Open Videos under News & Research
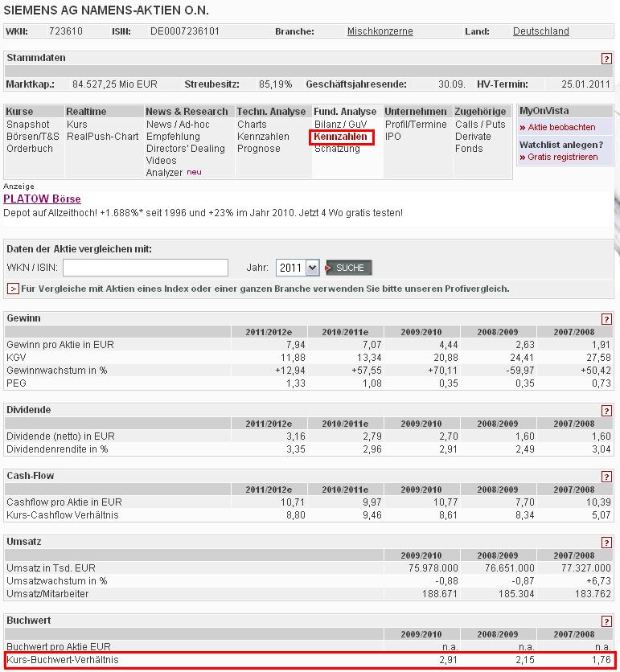This screenshot has width=620, height=672. (x=161, y=160)
